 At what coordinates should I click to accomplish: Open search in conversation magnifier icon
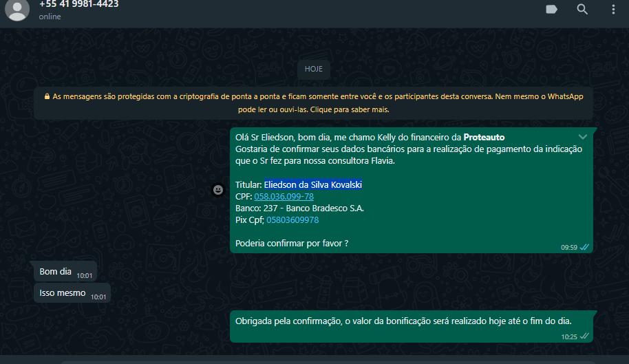pyautogui.click(x=582, y=9)
